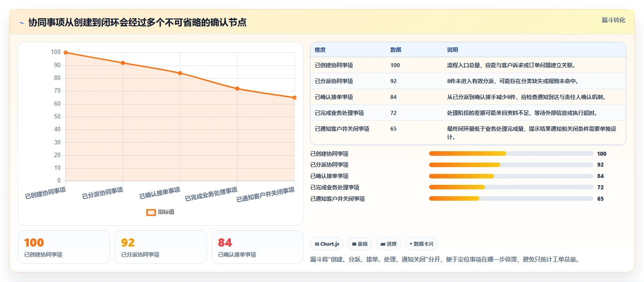
Task: Click the x-axis label 已通知客户并关闭事项
Action: coord(266,195)
